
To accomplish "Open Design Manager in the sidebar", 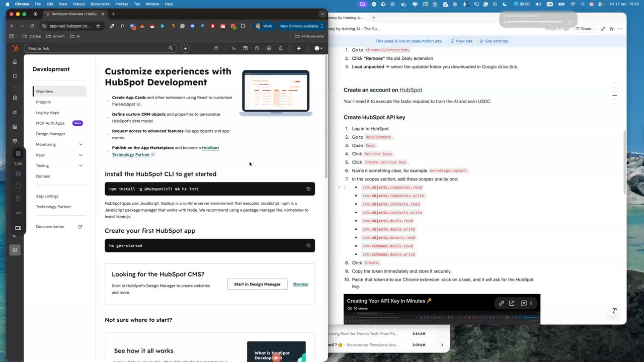I will [50, 134].
